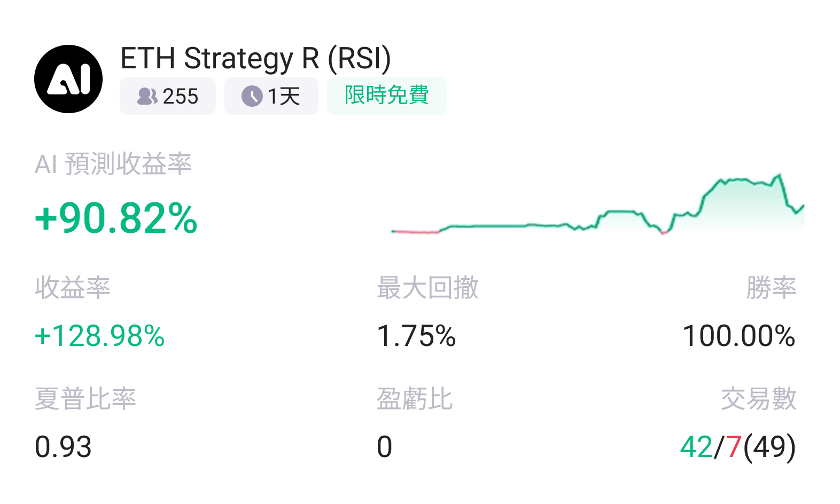Click the followers people icon
This screenshot has width=840, height=504.
[147, 97]
